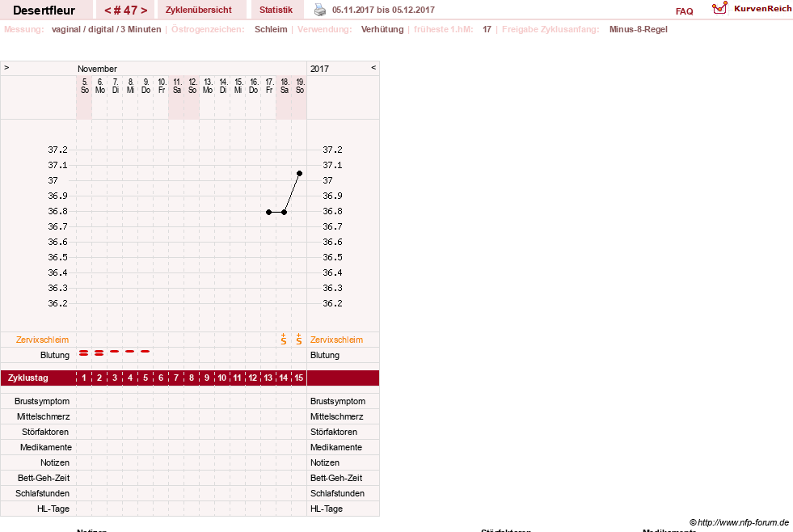This screenshot has width=793, height=532.
Task: Click the November month label
Action: (97, 69)
